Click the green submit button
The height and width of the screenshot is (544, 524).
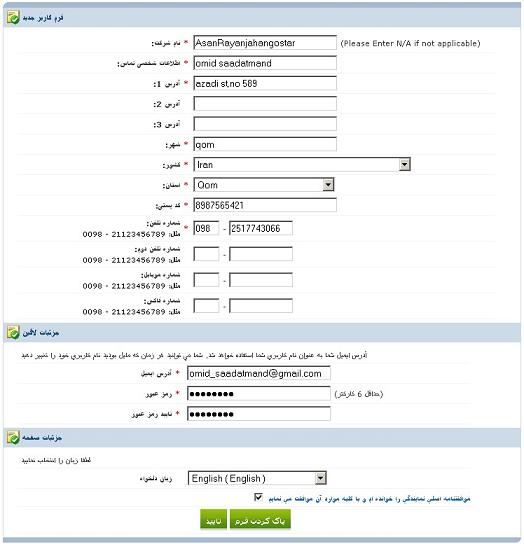pyautogui.click(x=213, y=520)
